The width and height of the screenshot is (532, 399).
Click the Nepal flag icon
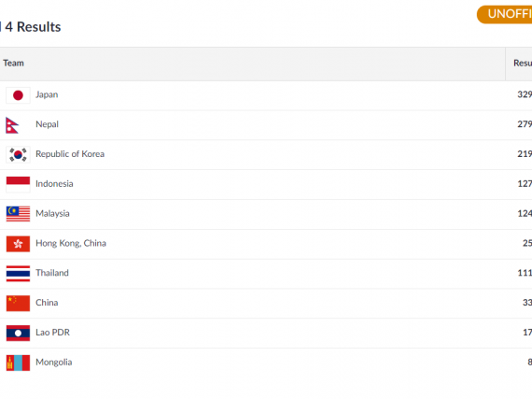click(12, 125)
